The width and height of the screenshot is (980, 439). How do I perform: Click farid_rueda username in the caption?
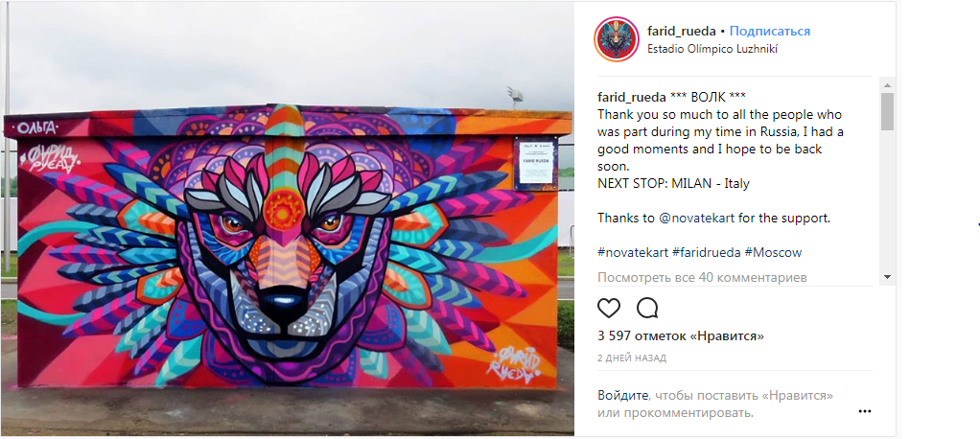(x=632, y=97)
